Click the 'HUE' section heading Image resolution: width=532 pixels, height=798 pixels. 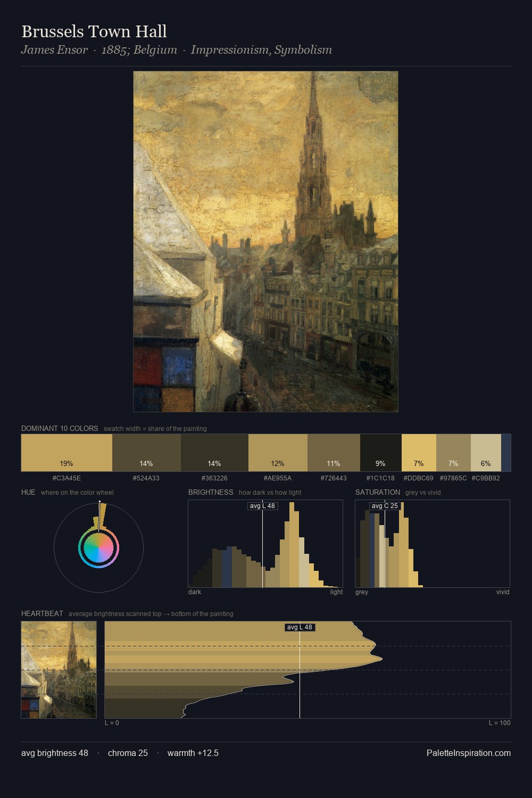click(28, 492)
